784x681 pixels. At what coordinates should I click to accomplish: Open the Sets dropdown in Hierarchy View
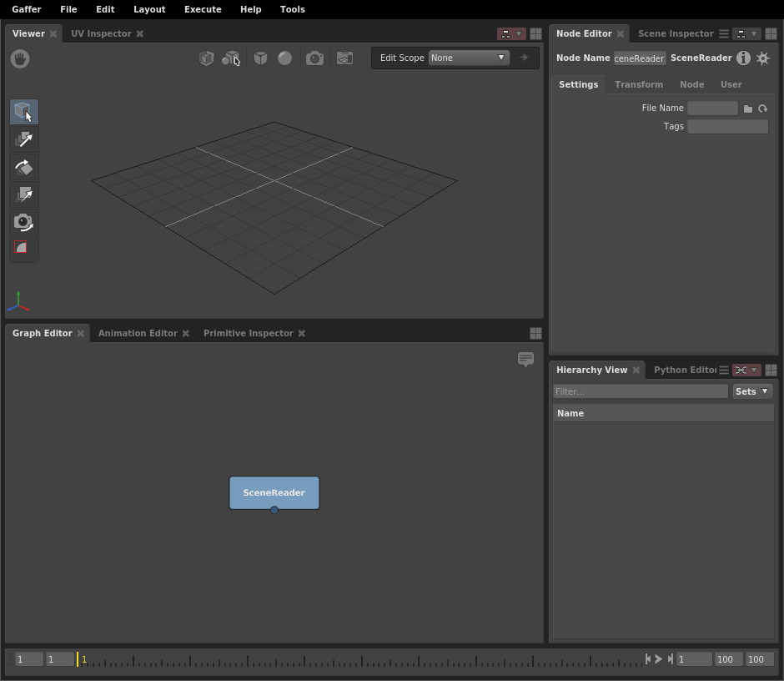point(752,391)
